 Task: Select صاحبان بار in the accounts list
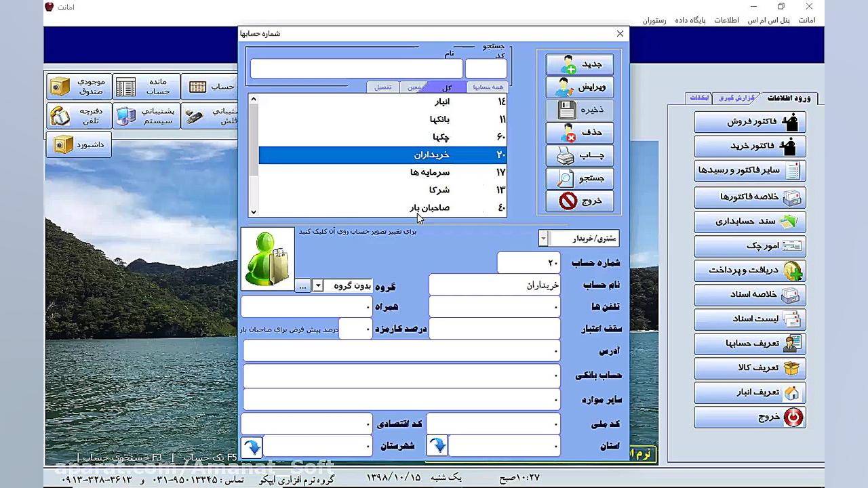[x=429, y=207]
